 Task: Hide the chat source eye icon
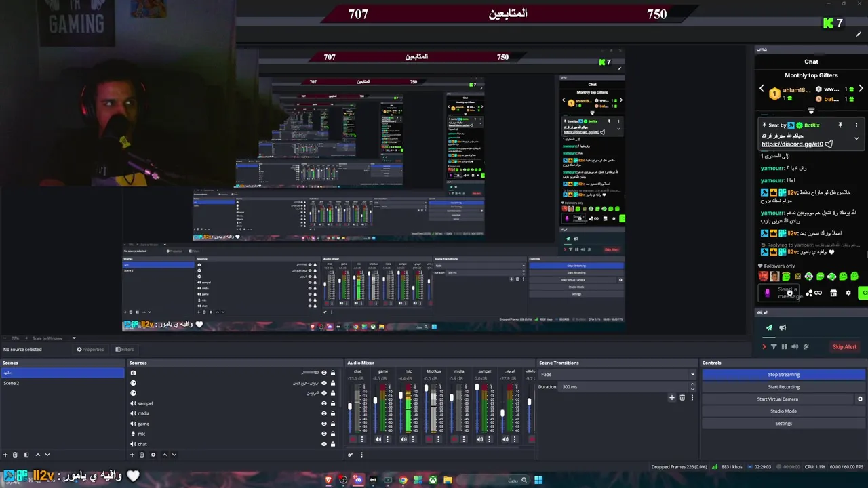(324, 444)
